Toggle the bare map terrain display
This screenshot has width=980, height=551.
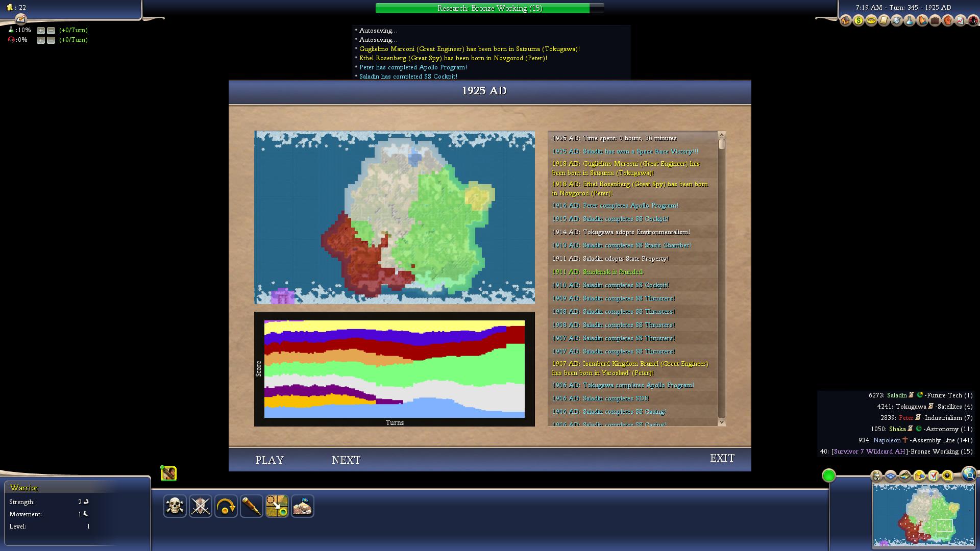pos(905,476)
